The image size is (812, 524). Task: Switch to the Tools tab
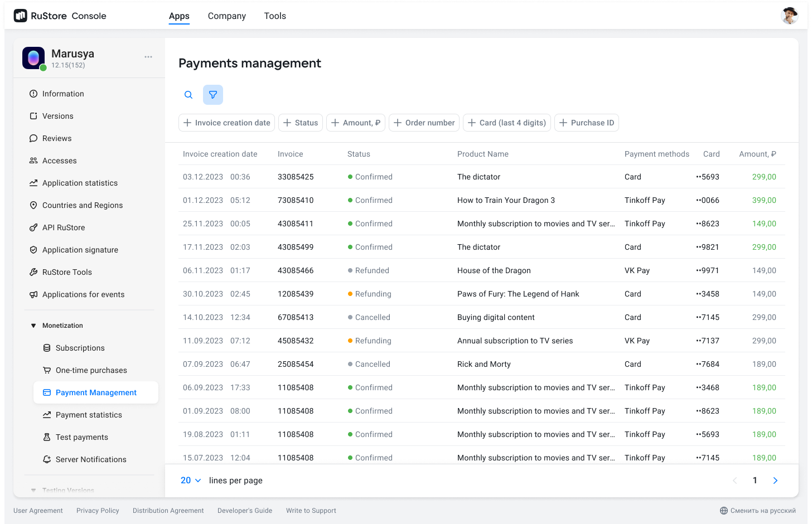(275, 16)
